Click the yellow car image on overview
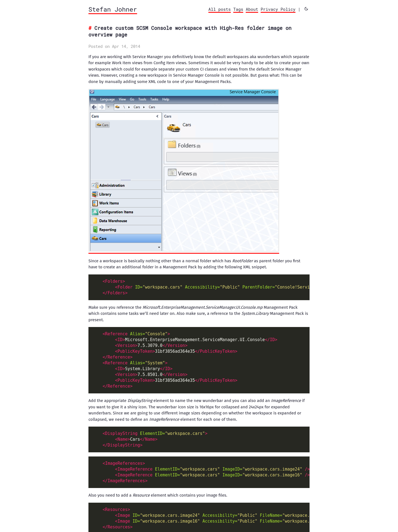Screen dimensions: 398x532 (x=173, y=128)
